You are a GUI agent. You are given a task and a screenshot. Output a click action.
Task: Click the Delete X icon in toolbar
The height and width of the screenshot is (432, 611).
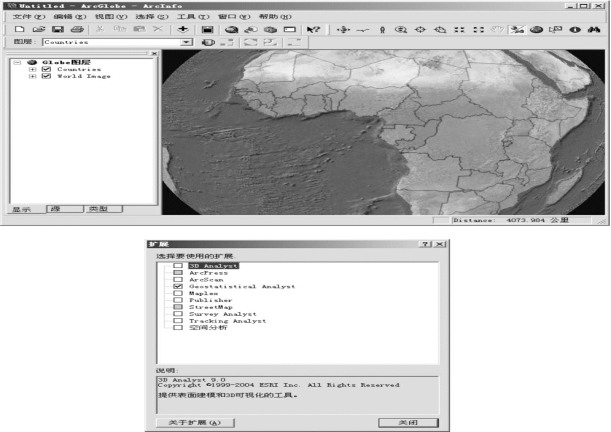(158, 29)
